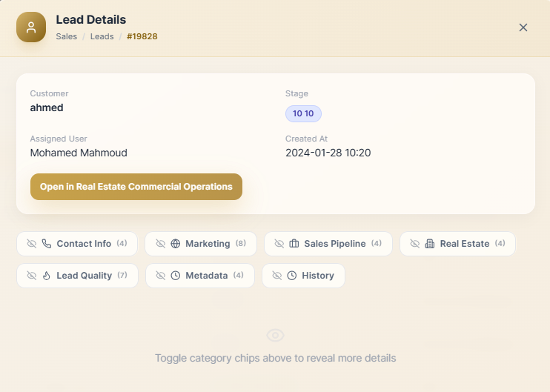Toggle the Lead Quality chip label
The width and height of the screenshot is (550, 392).
pos(85,276)
